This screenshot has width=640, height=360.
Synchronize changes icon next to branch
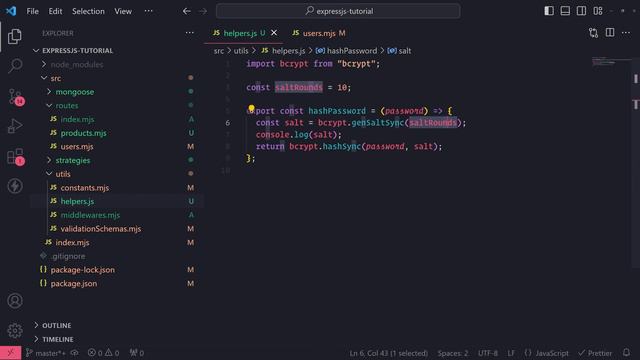pos(74,353)
